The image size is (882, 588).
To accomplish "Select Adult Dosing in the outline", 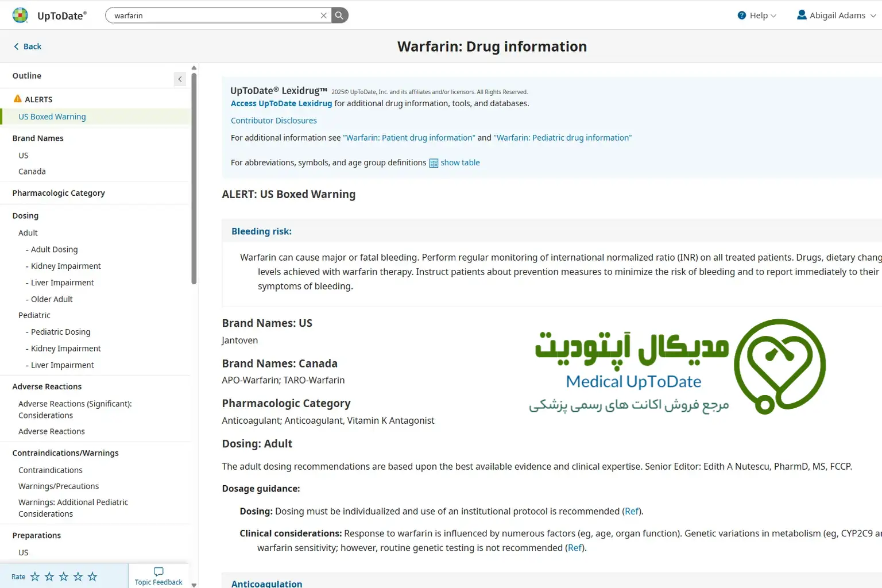I will [x=55, y=249].
